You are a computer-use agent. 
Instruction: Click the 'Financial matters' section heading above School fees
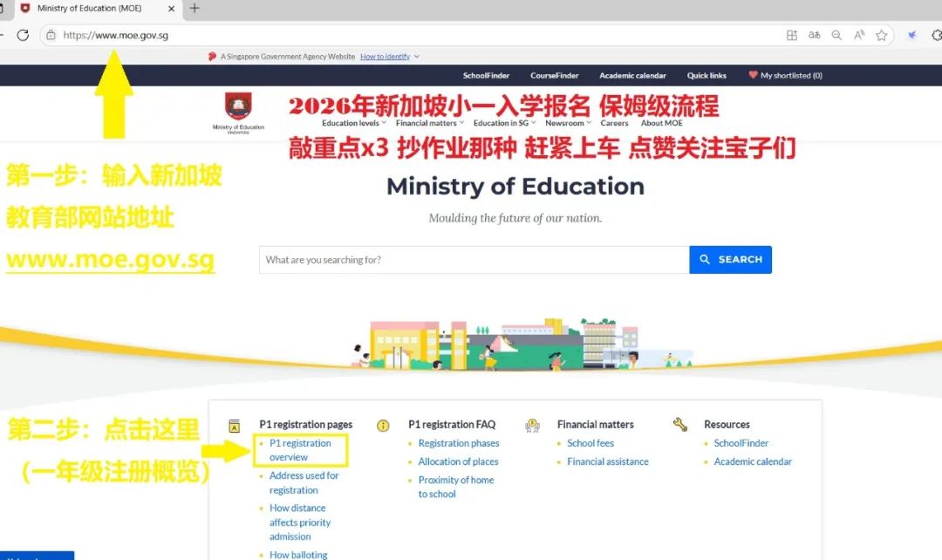click(x=596, y=424)
